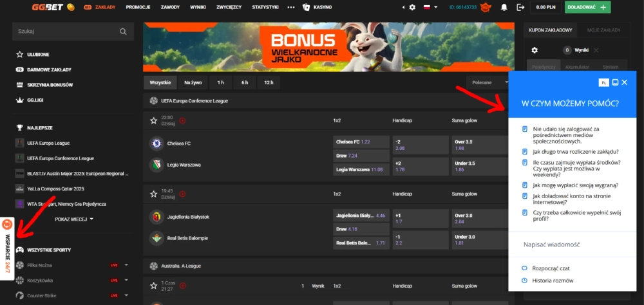Open the Statystyki menu item
This screenshot has height=305, width=644.
tap(265, 7)
